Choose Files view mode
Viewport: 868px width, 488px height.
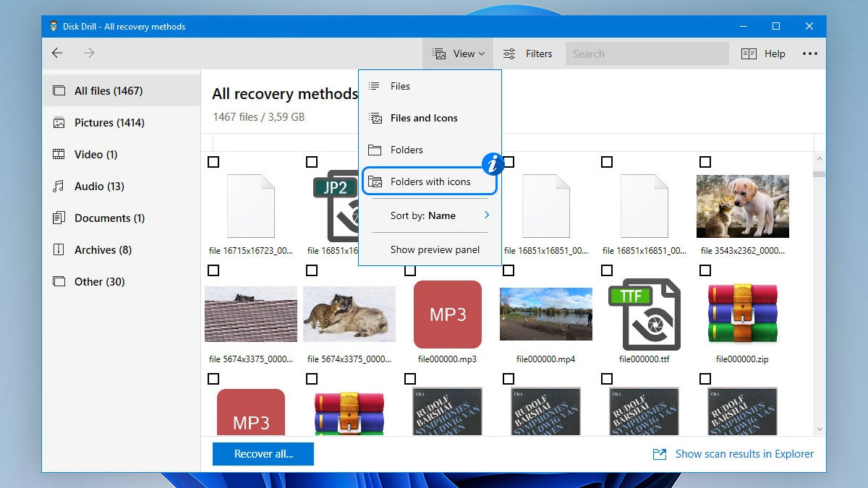[430, 86]
